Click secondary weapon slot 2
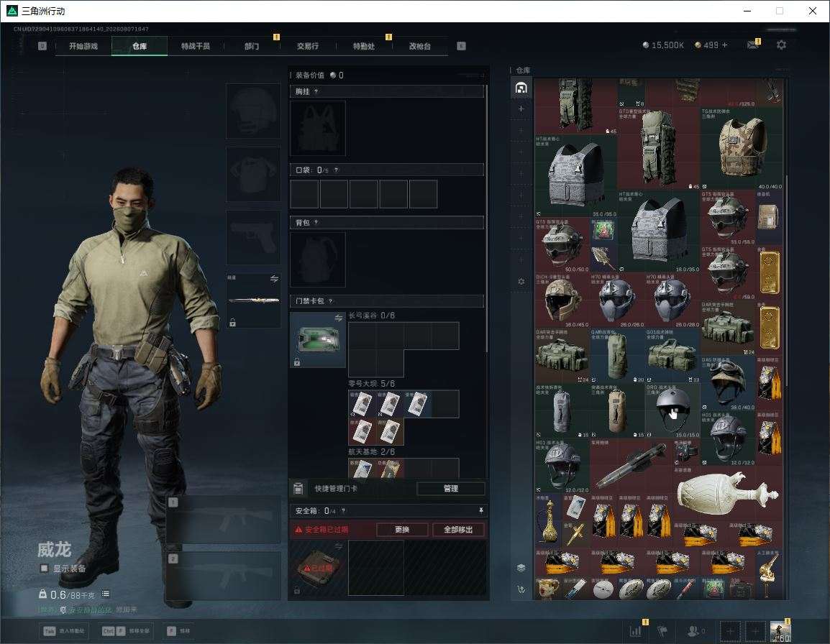This screenshot has width=830, height=644. click(224, 576)
